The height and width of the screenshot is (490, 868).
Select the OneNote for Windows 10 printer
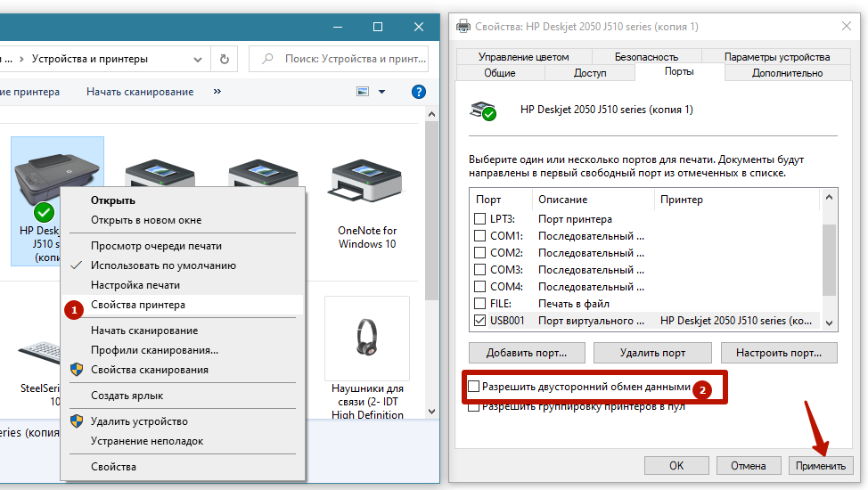pyautogui.click(x=367, y=204)
